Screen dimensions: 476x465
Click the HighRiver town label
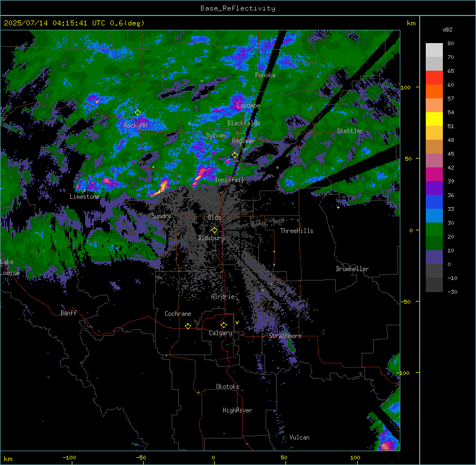[237, 410]
